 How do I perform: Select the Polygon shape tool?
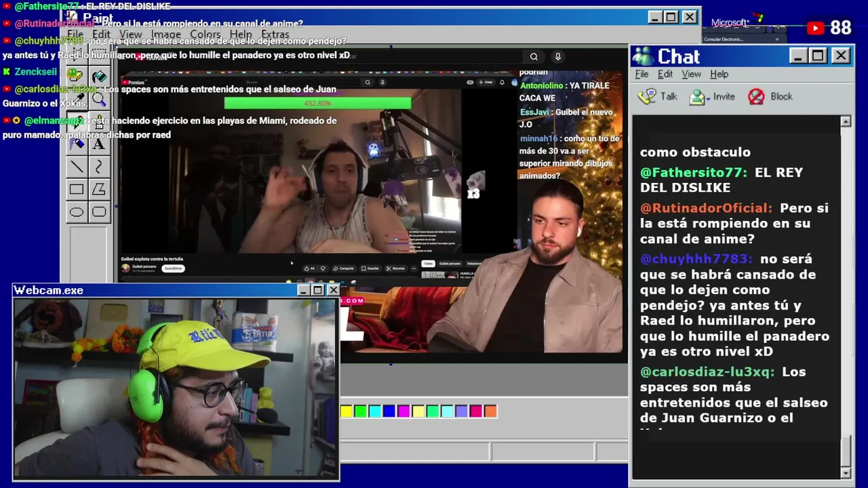point(99,189)
